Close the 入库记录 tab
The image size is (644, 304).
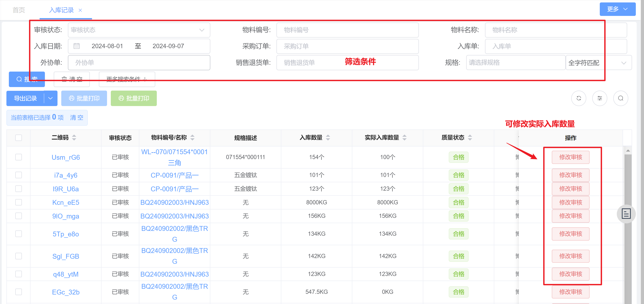(x=80, y=10)
